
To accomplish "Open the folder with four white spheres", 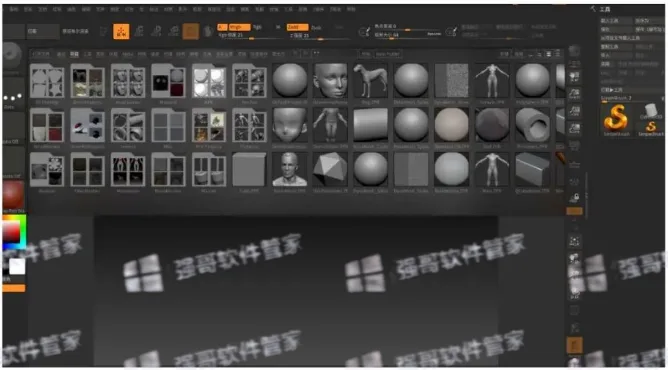I will tap(209, 81).
